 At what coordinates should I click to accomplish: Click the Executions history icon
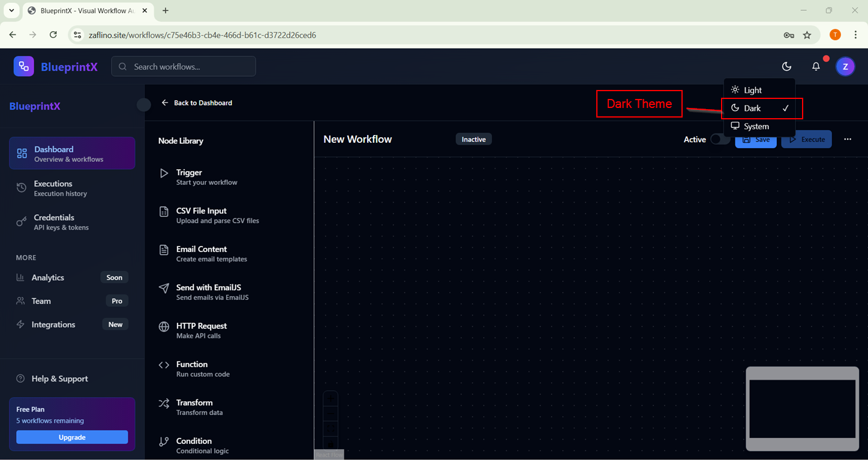click(x=22, y=188)
